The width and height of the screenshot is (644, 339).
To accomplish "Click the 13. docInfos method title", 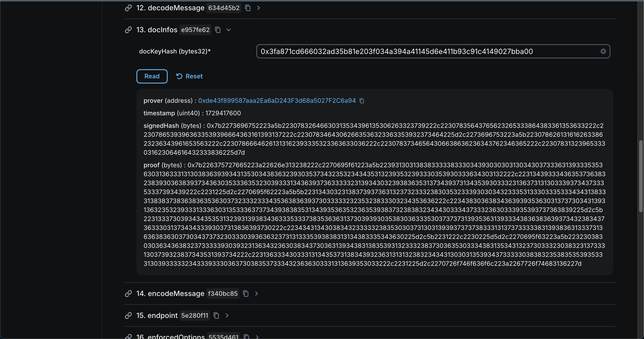I will pyautogui.click(x=157, y=30).
